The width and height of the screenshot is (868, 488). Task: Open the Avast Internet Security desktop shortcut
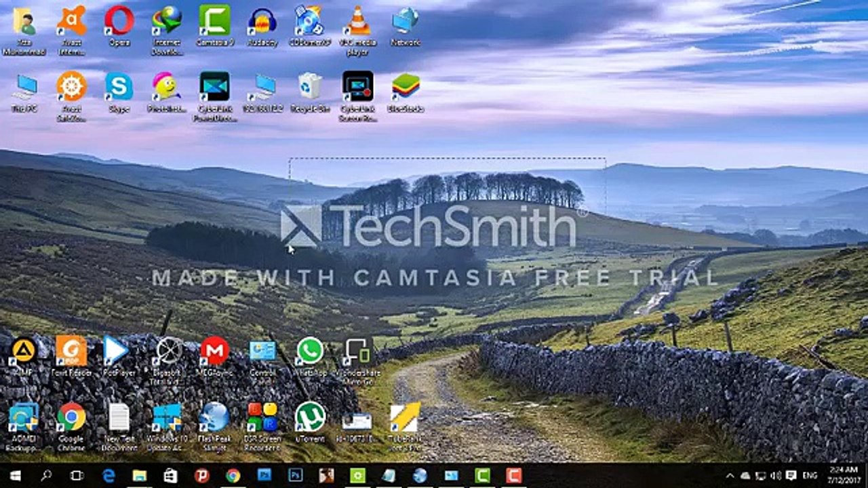[71, 29]
